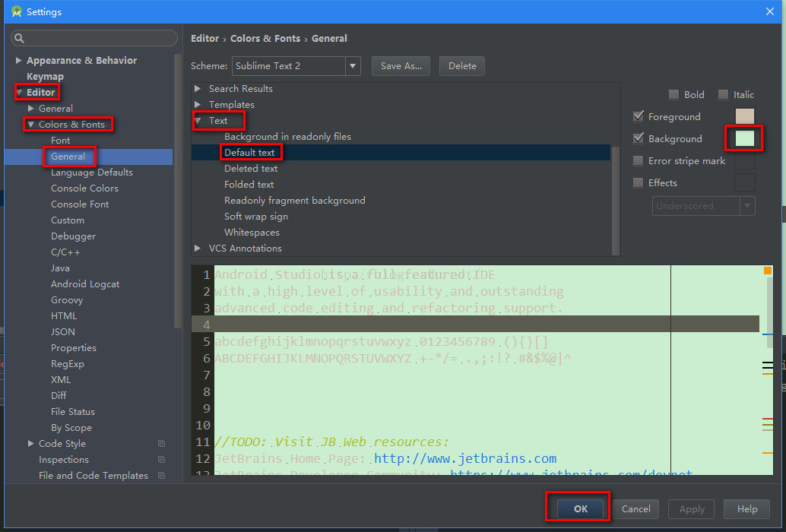Open Console Colors settings page
The width and height of the screenshot is (786, 532).
(x=84, y=188)
